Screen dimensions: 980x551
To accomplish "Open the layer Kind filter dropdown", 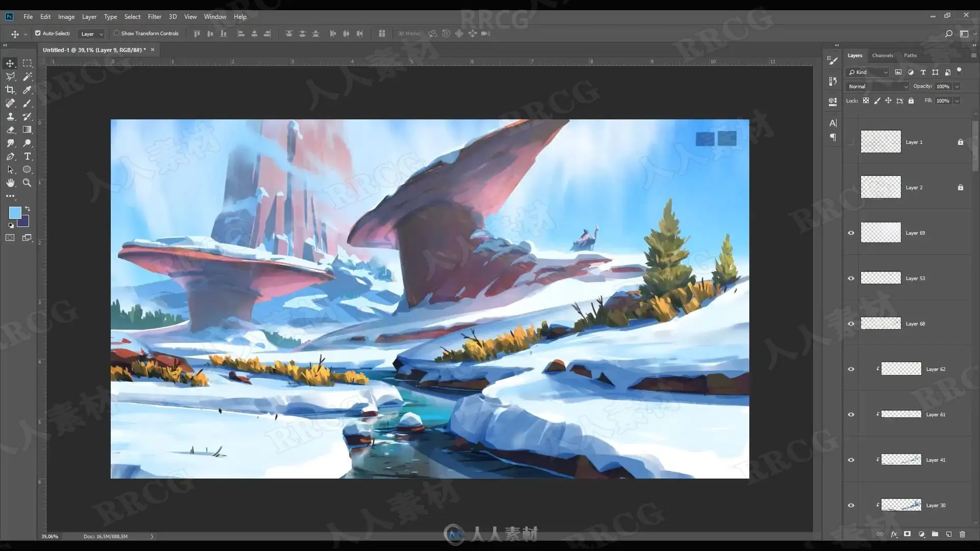I will 868,72.
